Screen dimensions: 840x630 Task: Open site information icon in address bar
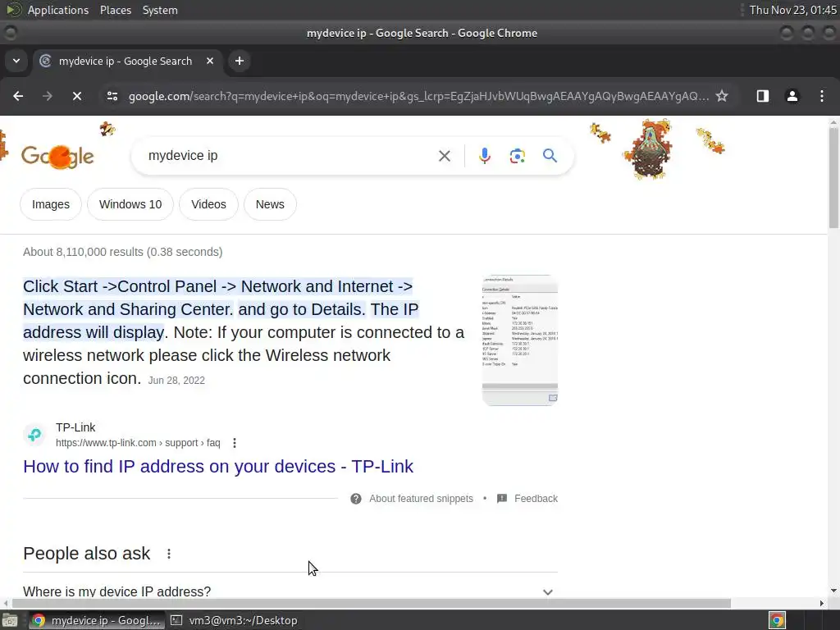click(112, 96)
